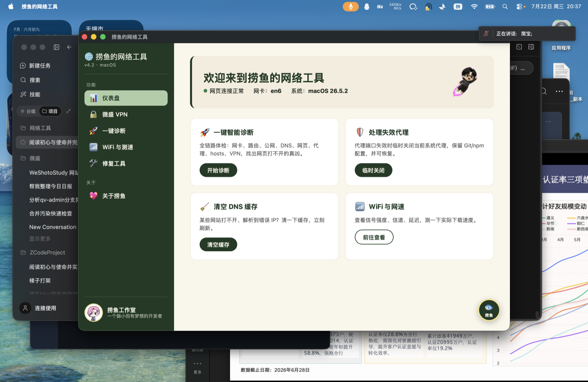The width and height of the screenshot is (588, 382).
Task: Open 阅读初心与使命 item under 网络工具
Action: coord(47,142)
